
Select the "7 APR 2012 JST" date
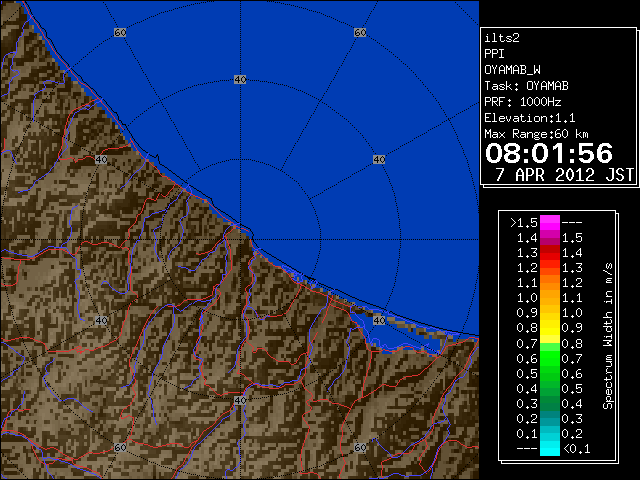564,175
